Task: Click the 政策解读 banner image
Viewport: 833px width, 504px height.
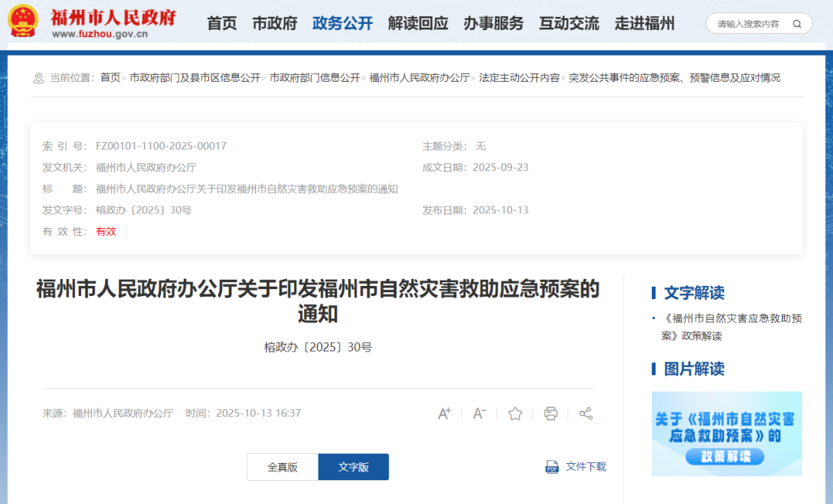Action: [726, 434]
